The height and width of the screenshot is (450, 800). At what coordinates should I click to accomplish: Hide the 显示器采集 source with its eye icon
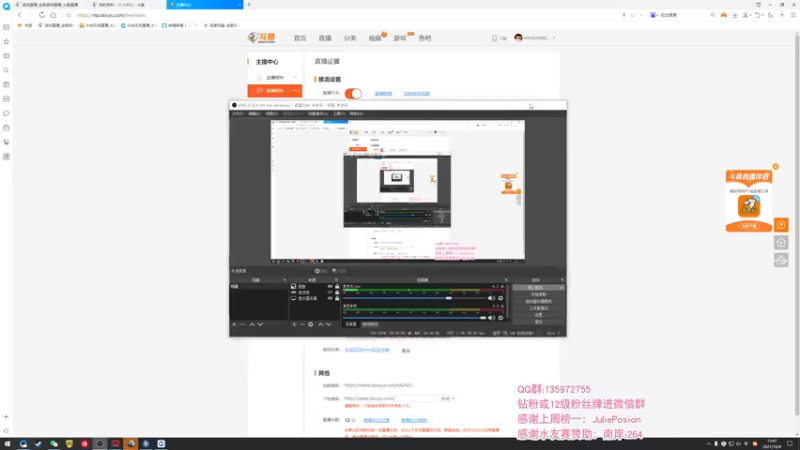[x=330, y=298]
